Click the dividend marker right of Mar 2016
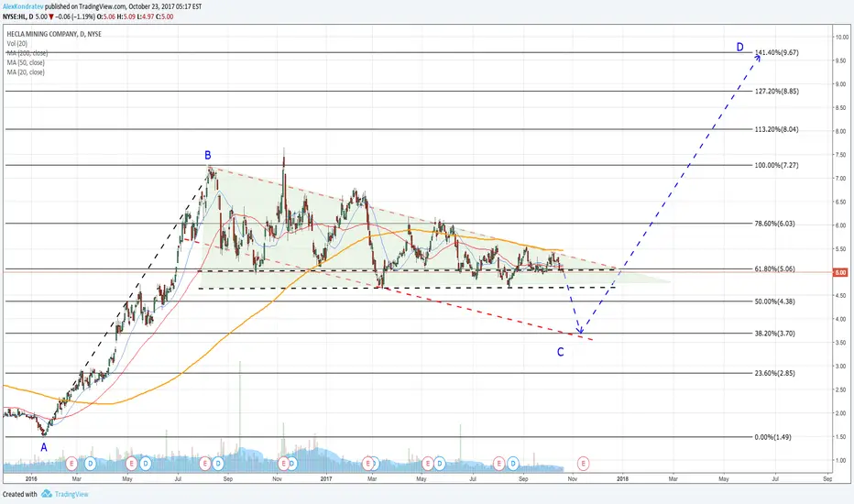 coord(90,464)
